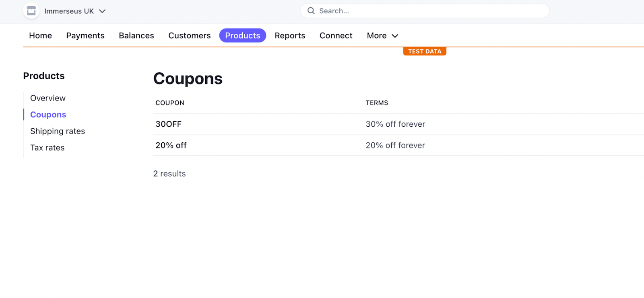Open the Customers tab
Viewport: 644px width, 298px height.
pos(190,36)
